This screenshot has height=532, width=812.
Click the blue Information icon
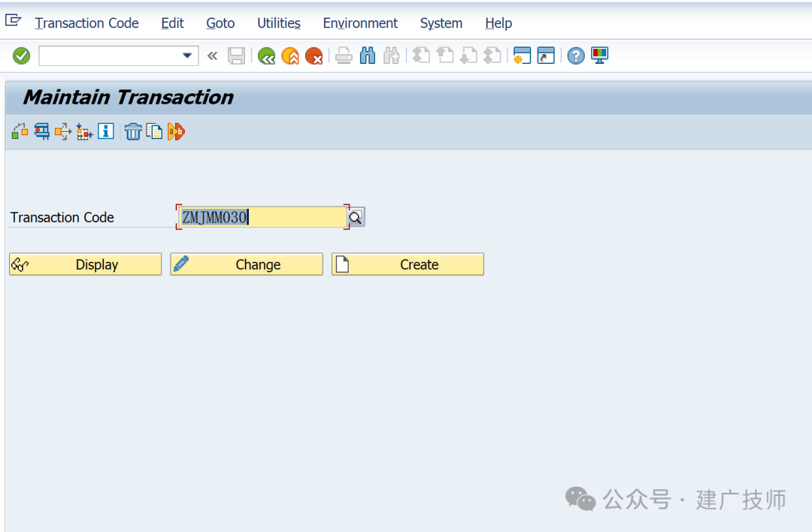106,131
